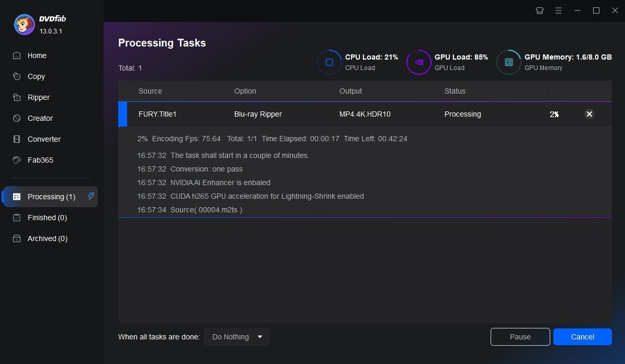Open the Home section icon
Image resolution: width=625 pixels, height=364 pixels.
pyautogui.click(x=17, y=55)
